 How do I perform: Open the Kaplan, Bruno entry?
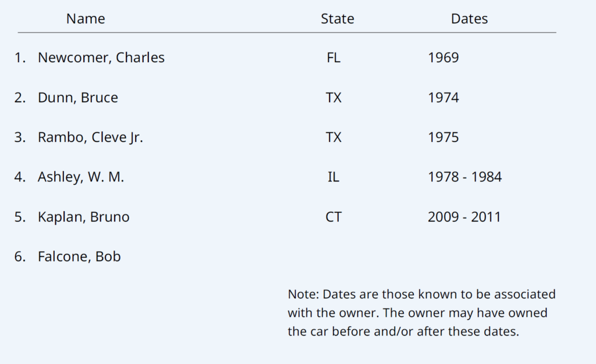tap(84, 217)
